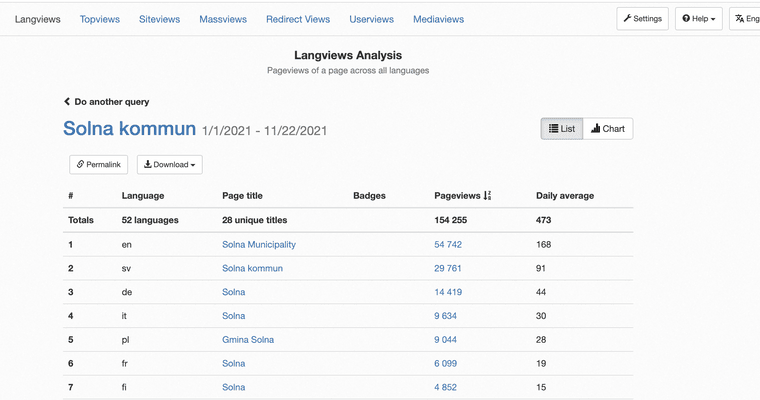Switch to Chart view
Image resolution: width=760 pixels, height=400 pixels.
click(x=608, y=129)
